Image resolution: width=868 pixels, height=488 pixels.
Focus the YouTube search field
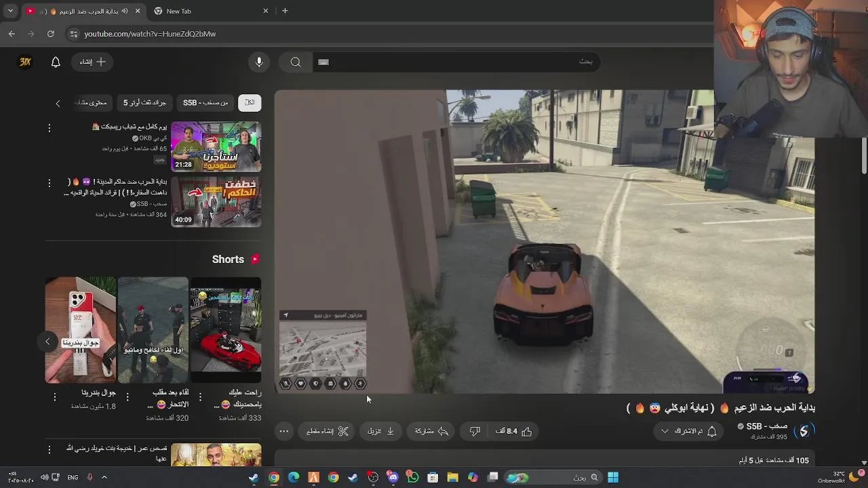pos(456,62)
